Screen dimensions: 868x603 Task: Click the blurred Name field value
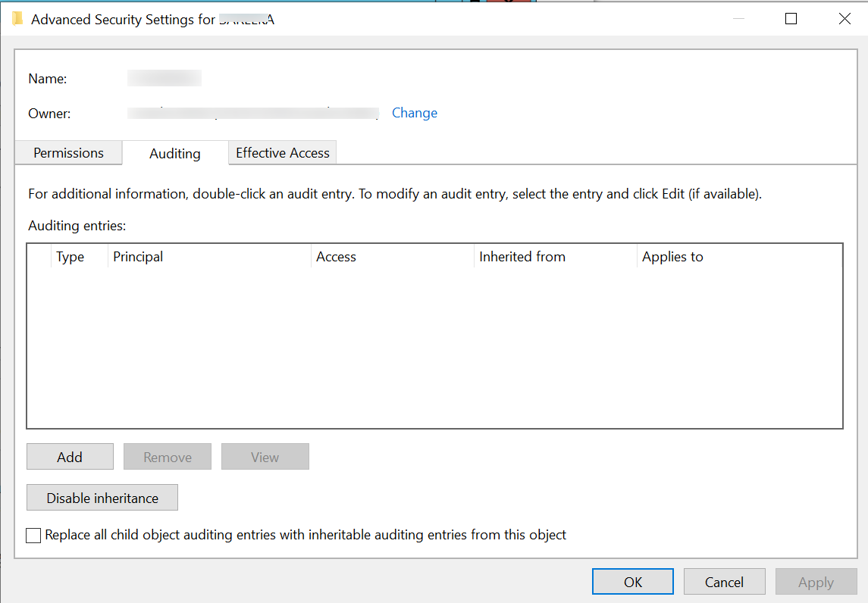coord(165,78)
